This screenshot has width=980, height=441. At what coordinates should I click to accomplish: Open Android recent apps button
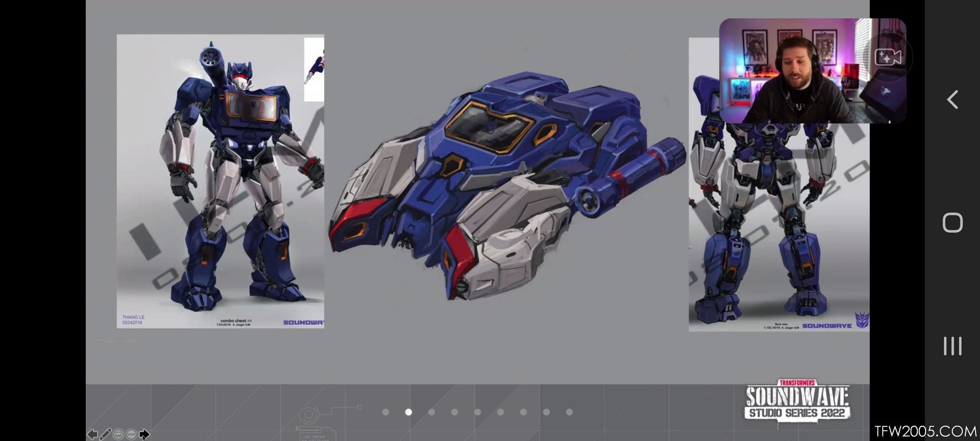coord(952,346)
